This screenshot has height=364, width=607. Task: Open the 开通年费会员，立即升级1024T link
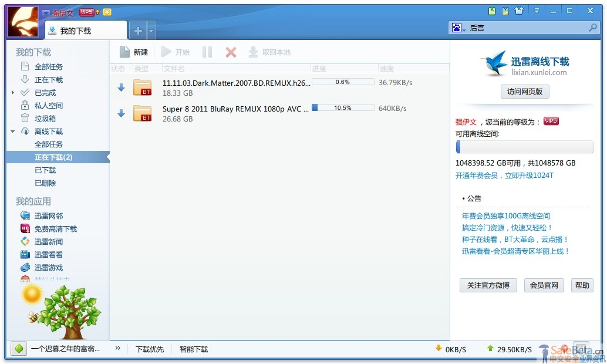pos(504,176)
